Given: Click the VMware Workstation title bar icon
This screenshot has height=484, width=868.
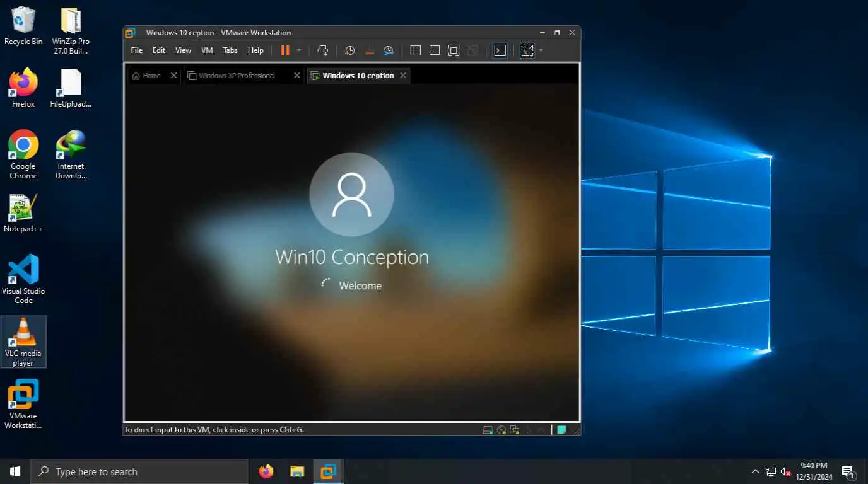Looking at the screenshot, I should [x=131, y=33].
